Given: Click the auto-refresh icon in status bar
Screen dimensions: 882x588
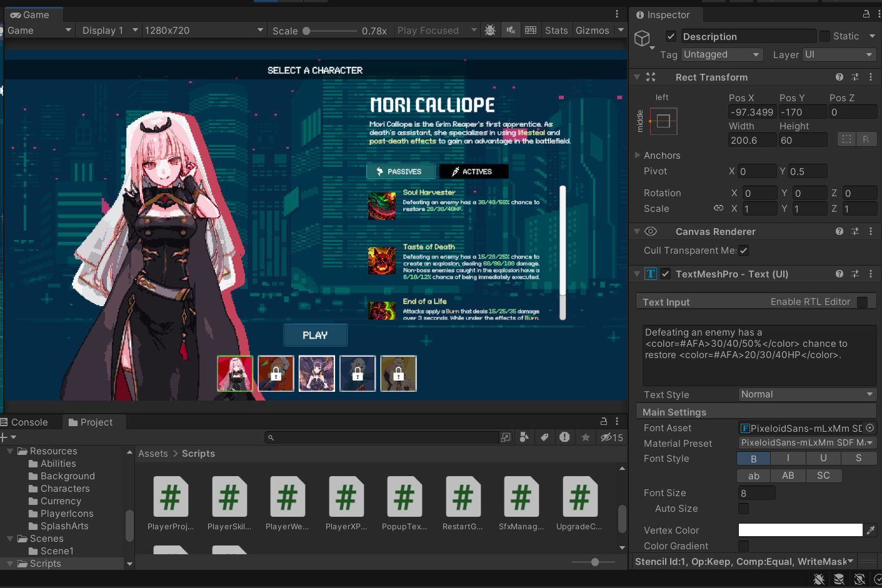Looking at the screenshot, I should pyautogui.click(x=859, y=579).
